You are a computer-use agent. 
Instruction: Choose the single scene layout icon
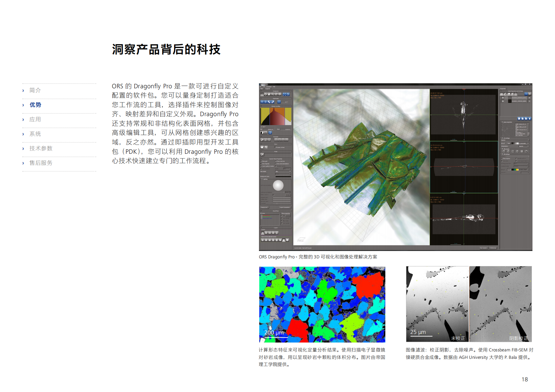tap(263, 233)
